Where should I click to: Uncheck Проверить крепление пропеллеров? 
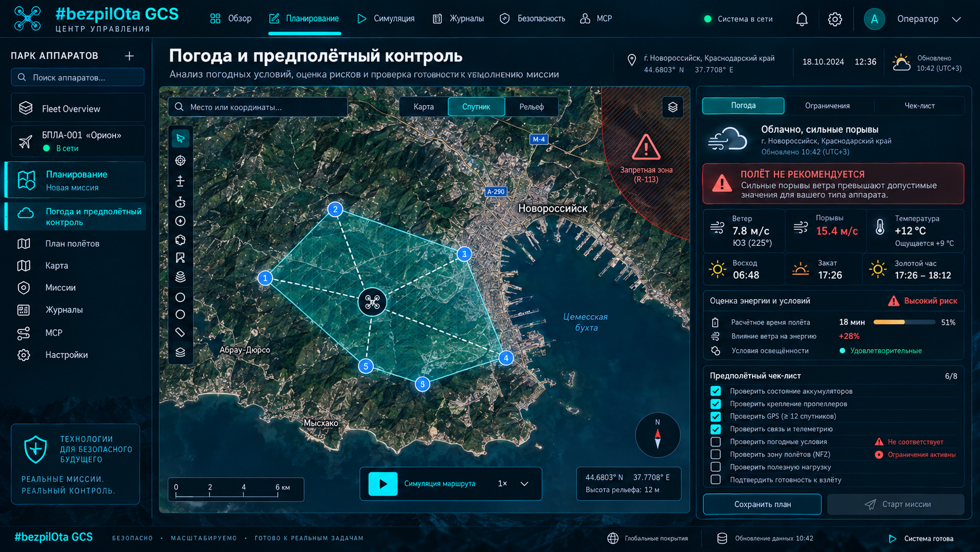coord(716,404)
